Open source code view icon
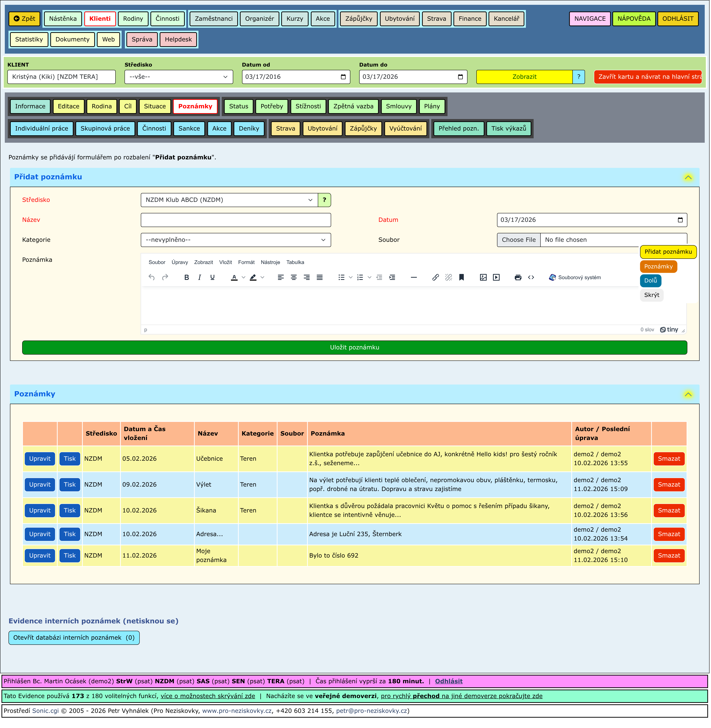 (531, 277)
